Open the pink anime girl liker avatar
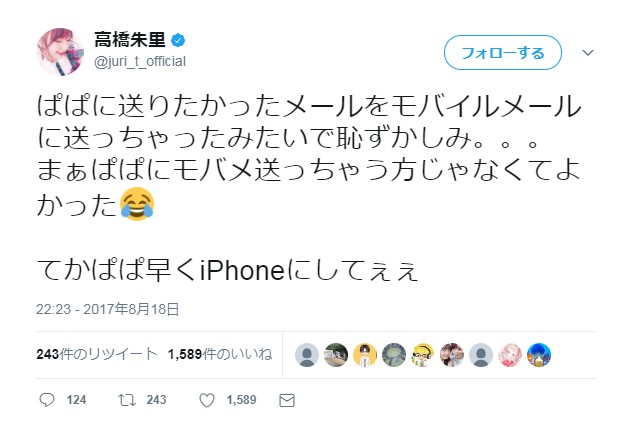Viewport: 633px width, 437px height. point(510,355)
